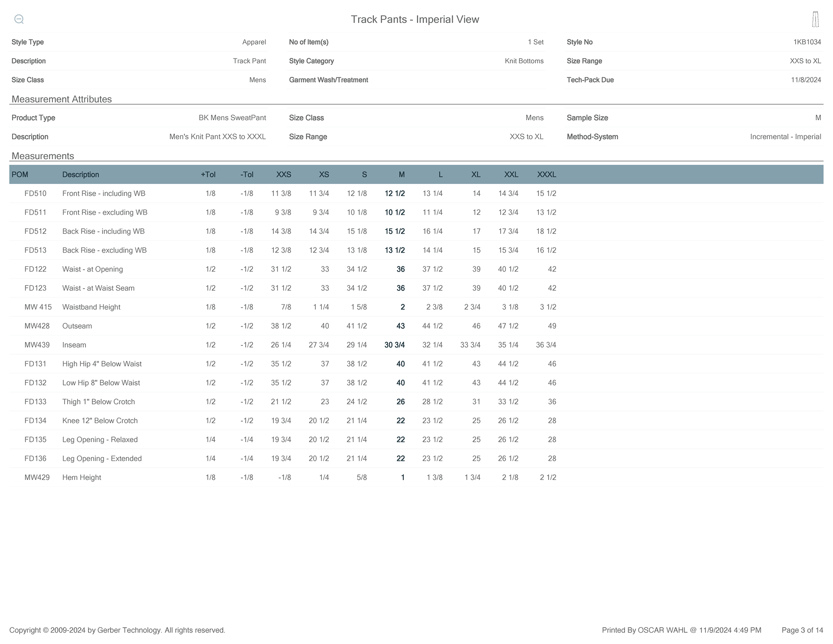
Task: Click the Description column header
Action: point(81,174)
